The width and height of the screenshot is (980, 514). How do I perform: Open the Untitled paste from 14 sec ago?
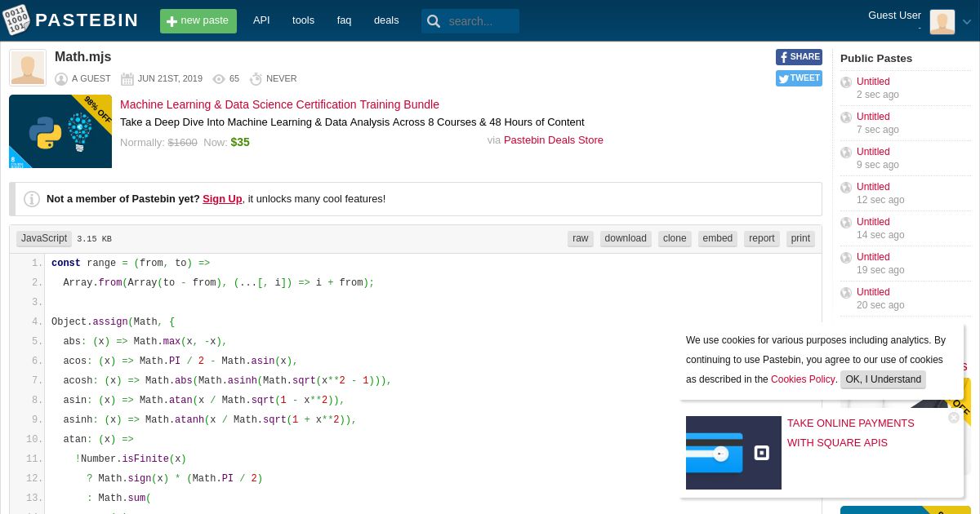tap(873, 222)
